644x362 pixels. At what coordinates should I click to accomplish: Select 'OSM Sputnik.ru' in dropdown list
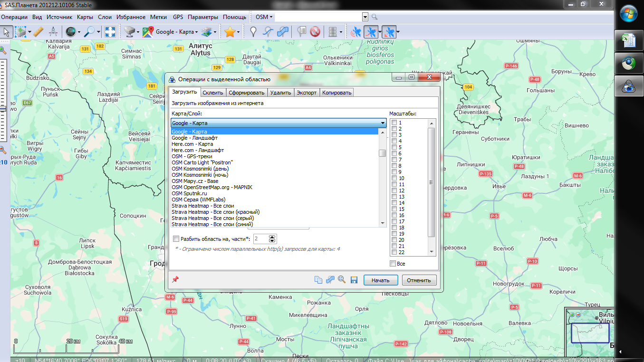274,193
